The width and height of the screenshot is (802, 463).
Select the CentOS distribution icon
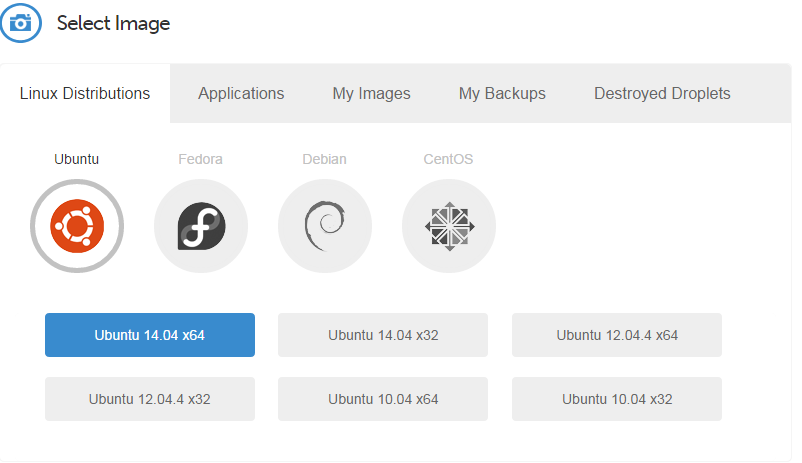(449, 226)
